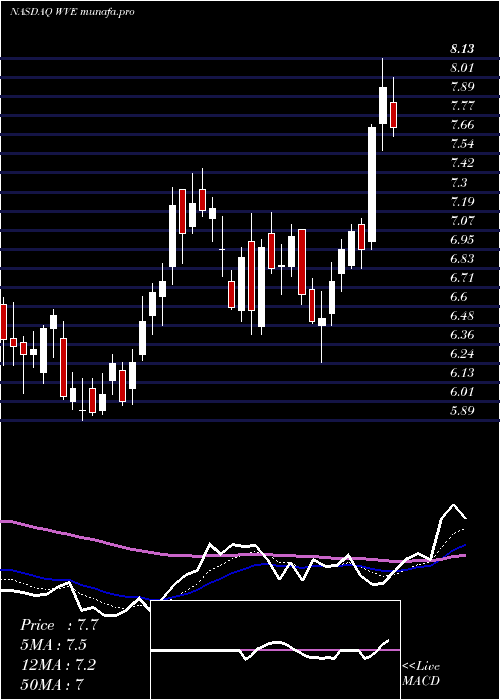Click inside the MACD inset chart box

275,650
